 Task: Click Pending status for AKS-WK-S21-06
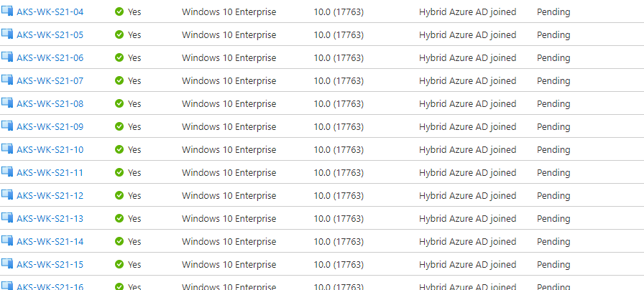pyautogui.click(x=553, y=58)
